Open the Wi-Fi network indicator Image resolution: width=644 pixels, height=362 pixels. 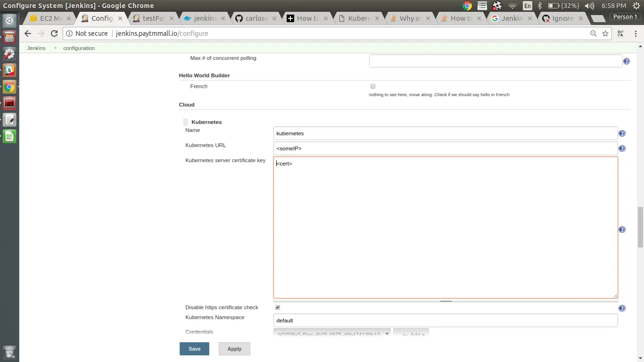click(512, 6)
